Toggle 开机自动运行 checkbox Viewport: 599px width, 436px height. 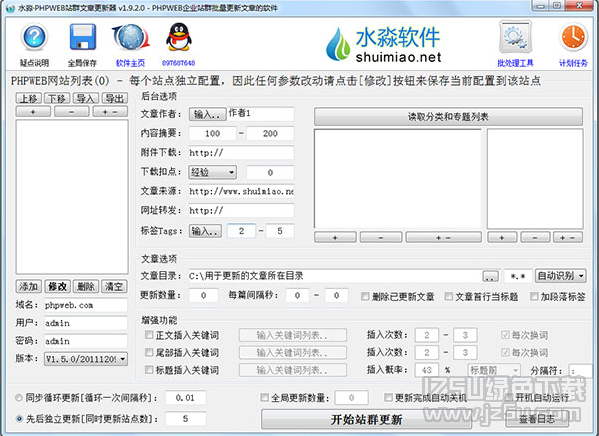pyautogui.click(x=509, y=397)
